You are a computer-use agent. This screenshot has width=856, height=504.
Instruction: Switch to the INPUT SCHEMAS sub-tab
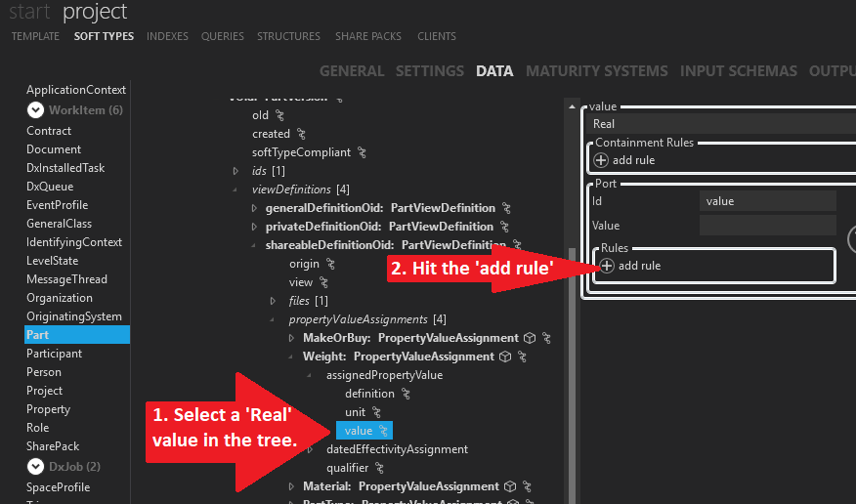[738, 71]
